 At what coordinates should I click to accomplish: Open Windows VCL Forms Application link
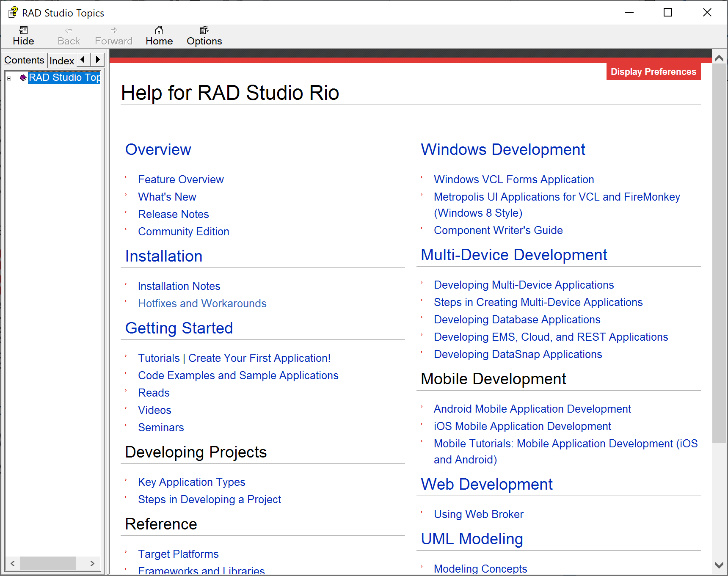pos(514,179)
